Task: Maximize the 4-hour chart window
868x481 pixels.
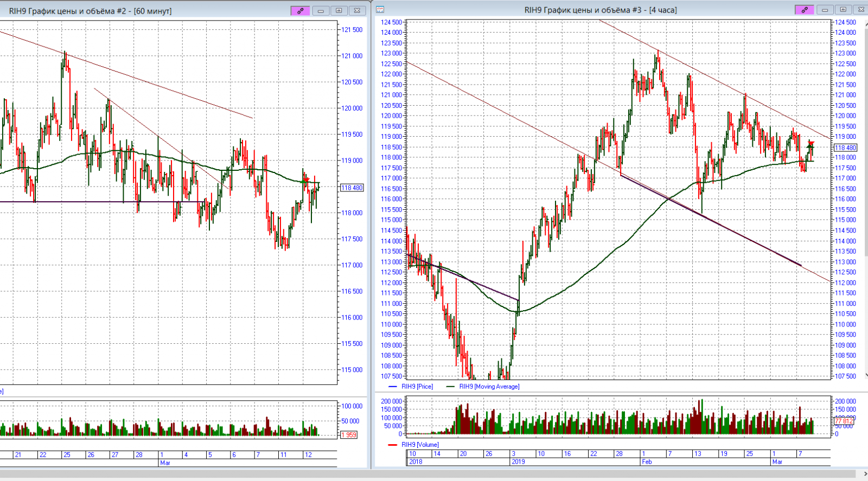Action: coord(843,10)
